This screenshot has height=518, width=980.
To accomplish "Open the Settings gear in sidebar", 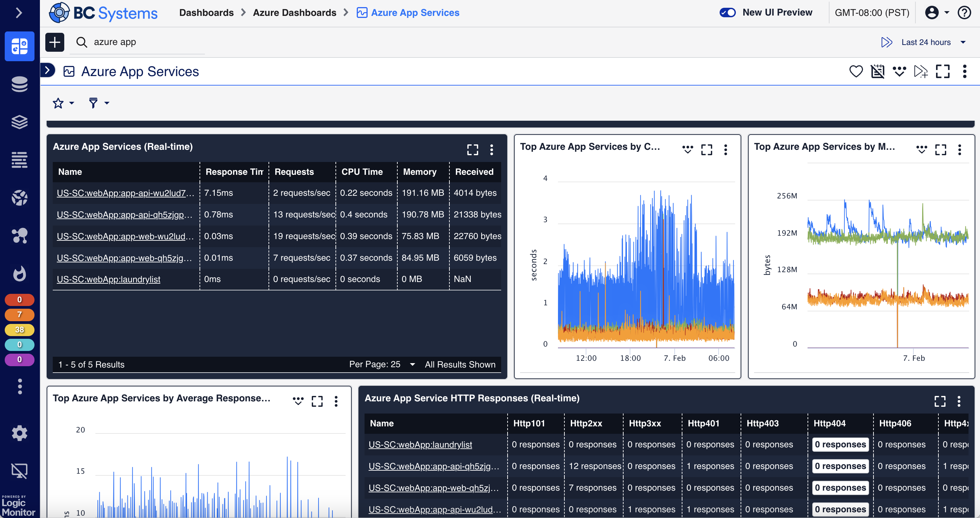I will point(19,433).
